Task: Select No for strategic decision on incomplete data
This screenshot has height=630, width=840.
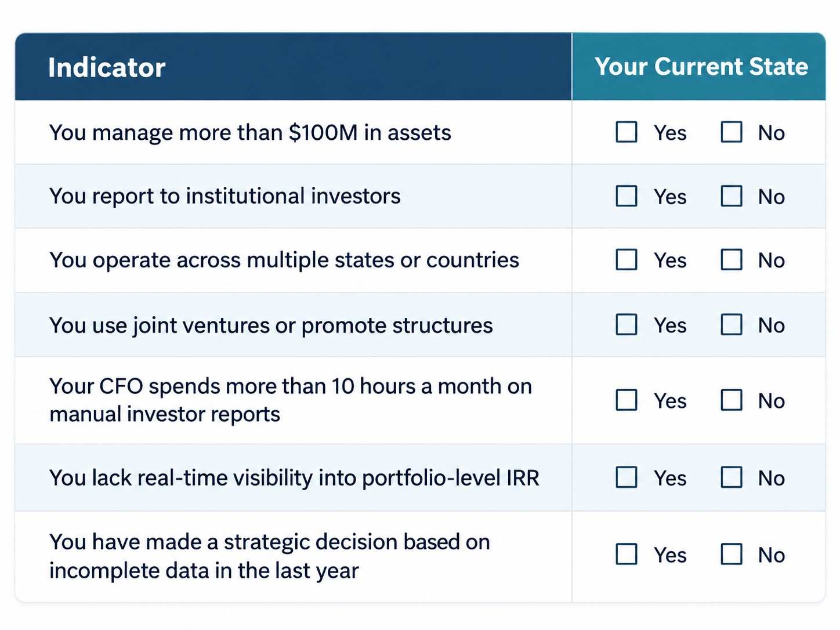Action: point(731,554)
